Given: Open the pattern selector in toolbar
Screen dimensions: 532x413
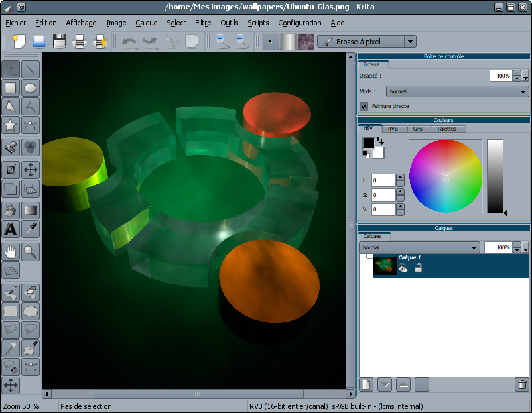Looking at the screenshot, I should [x=305, y=42].
